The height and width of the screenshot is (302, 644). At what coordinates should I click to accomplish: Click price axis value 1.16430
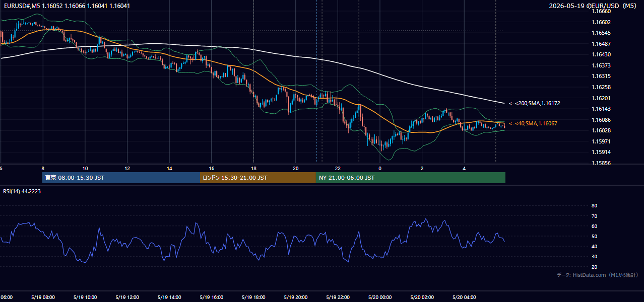601,54
